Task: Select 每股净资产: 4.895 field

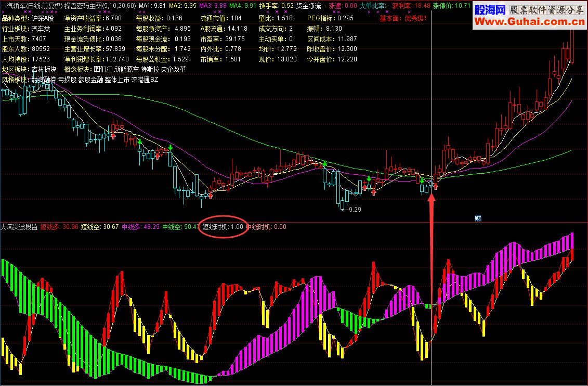Action: (x=163, y=29)
